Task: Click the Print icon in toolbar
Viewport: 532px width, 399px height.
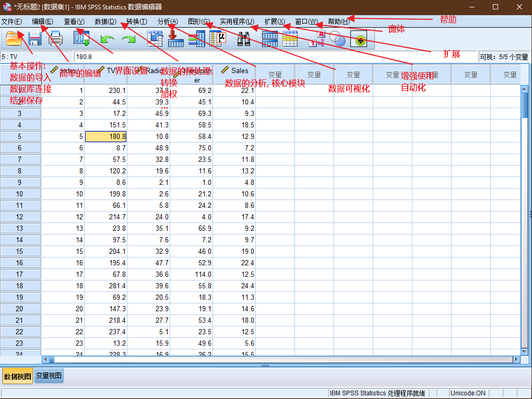Action: pos(56,38)
